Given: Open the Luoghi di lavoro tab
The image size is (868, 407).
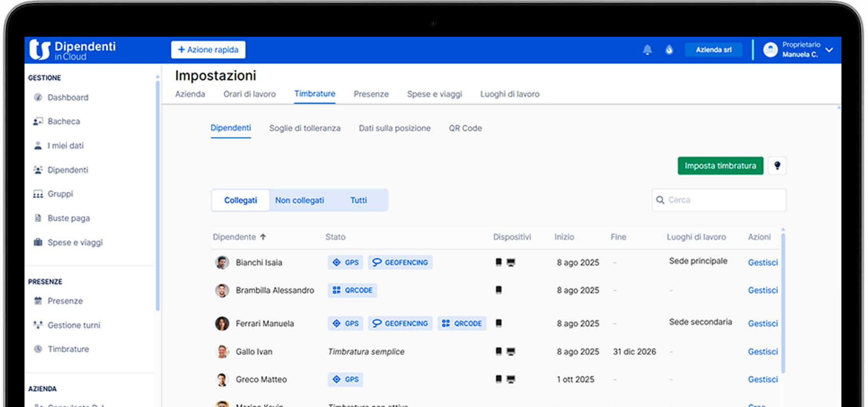Looking at the screenshot, I should coord(510,94).
